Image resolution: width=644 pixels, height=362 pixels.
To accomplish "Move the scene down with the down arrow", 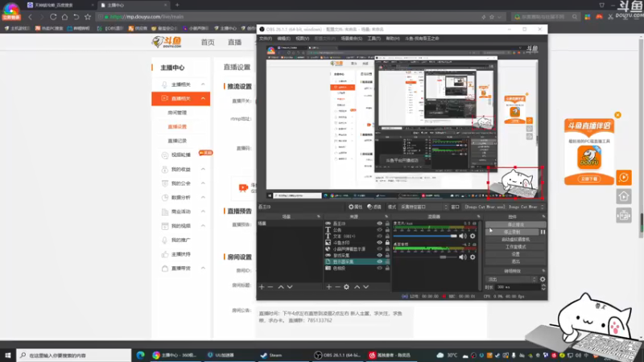I will click(290, 287).
